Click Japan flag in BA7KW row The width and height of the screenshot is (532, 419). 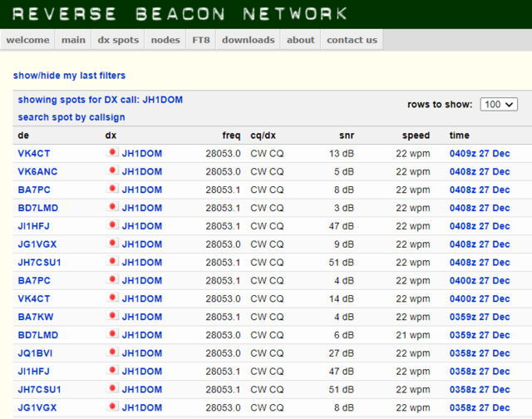point(111,316)
